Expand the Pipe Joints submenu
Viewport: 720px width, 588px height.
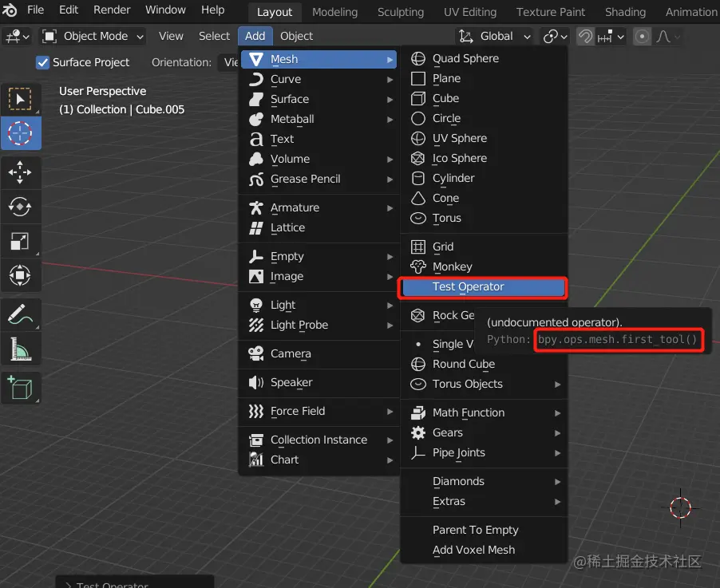pyautogui.click(x=484, y=452)
